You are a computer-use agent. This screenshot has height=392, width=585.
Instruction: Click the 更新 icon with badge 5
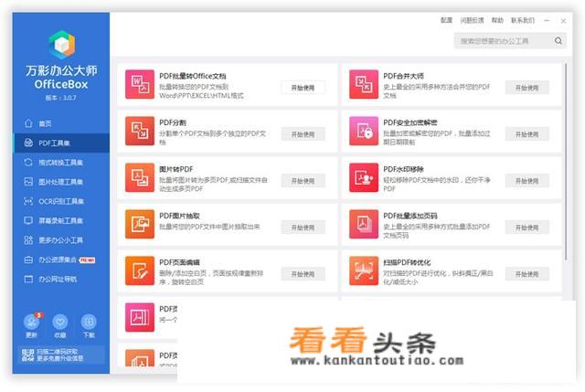point(32,322)
